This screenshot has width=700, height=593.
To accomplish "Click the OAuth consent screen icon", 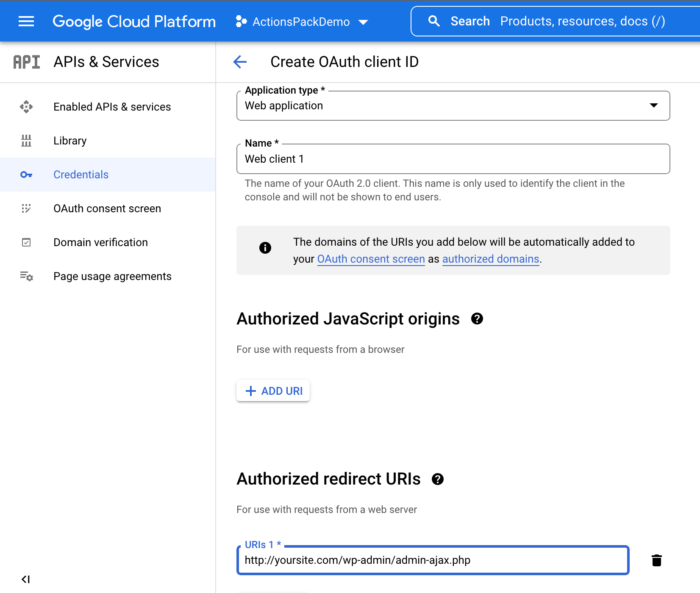I will [26, 208].
